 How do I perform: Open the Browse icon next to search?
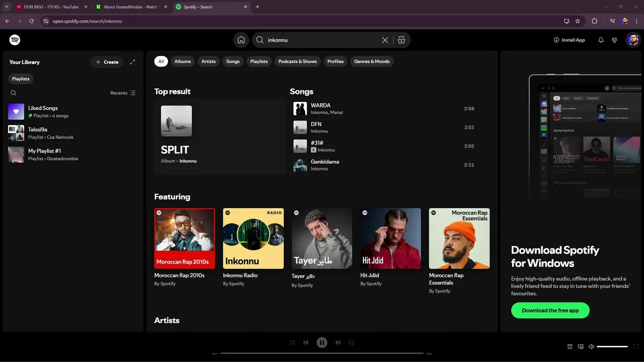(401, 40)
